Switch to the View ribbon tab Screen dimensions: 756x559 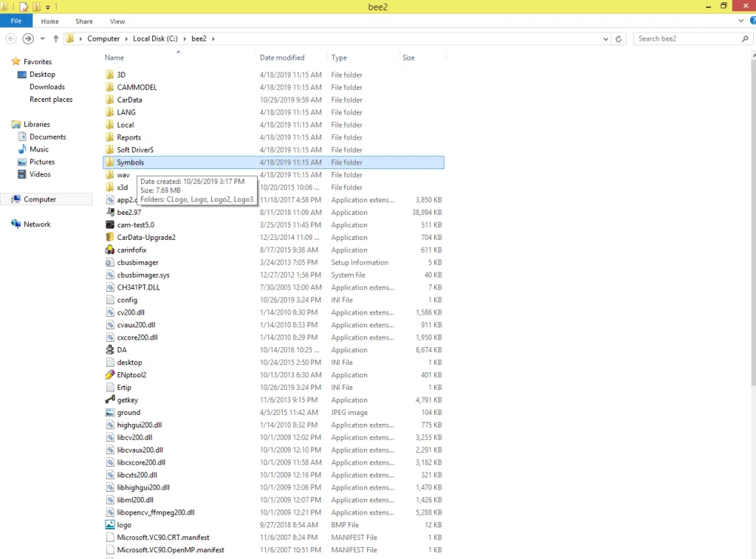[117, 21]
